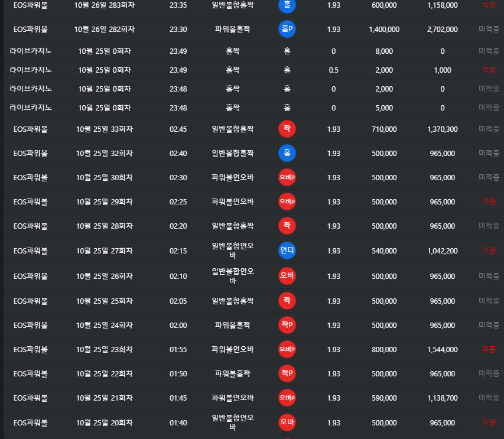Select the 1,400,000 bet amount in 282회차 row
504x439 pixels.
coord(383,30)
